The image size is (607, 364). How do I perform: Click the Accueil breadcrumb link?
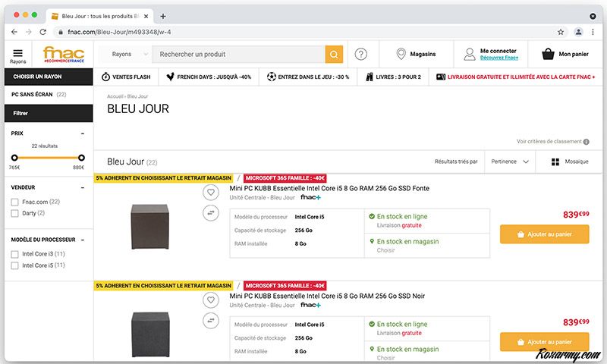tap(115, 96)
